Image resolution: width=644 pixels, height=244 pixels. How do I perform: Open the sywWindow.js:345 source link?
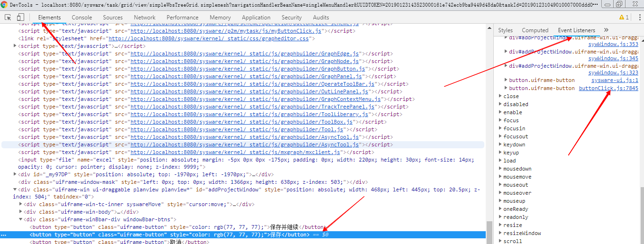pos(613,59)
